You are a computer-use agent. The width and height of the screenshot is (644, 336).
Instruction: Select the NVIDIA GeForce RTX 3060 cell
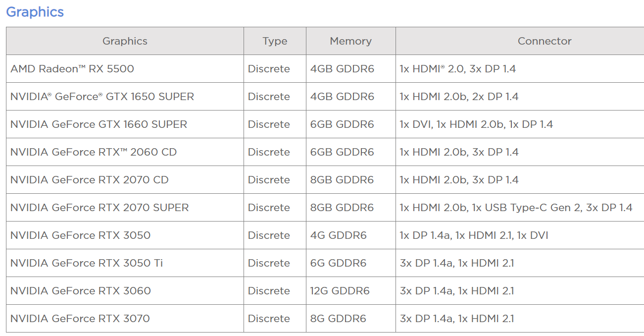(x=80, y=291)
